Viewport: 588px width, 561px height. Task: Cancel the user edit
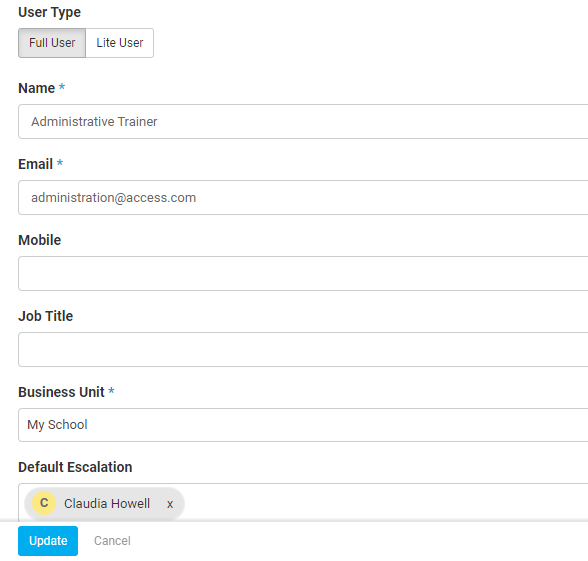click(x=112, y=541)
